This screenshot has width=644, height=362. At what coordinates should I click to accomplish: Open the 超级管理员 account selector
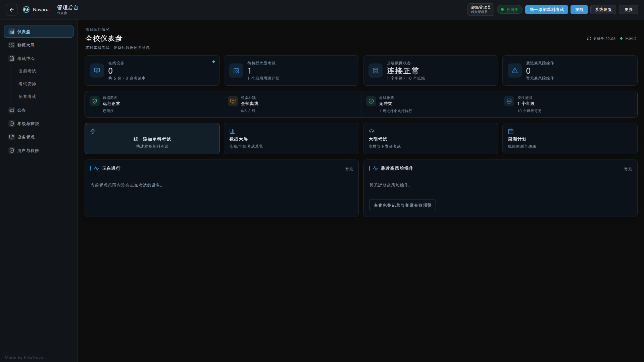point(481,10)
